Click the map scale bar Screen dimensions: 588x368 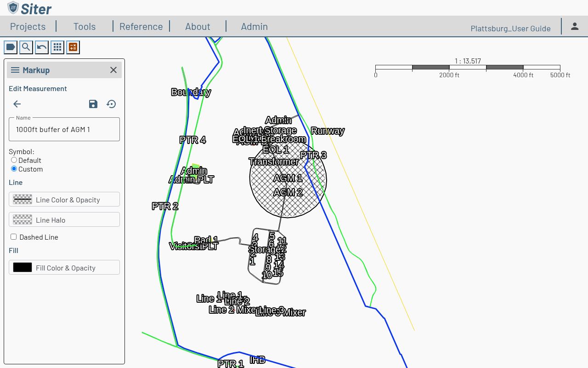(468, 68)
